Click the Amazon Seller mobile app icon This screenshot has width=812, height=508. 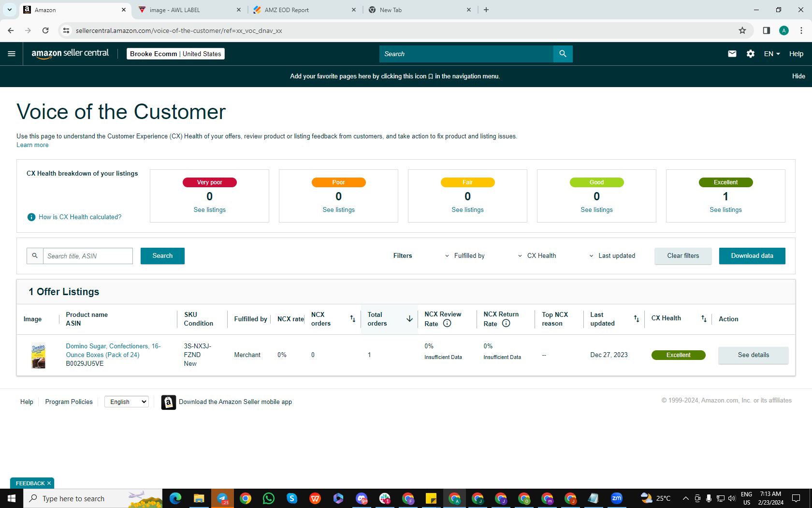(168, 402)
